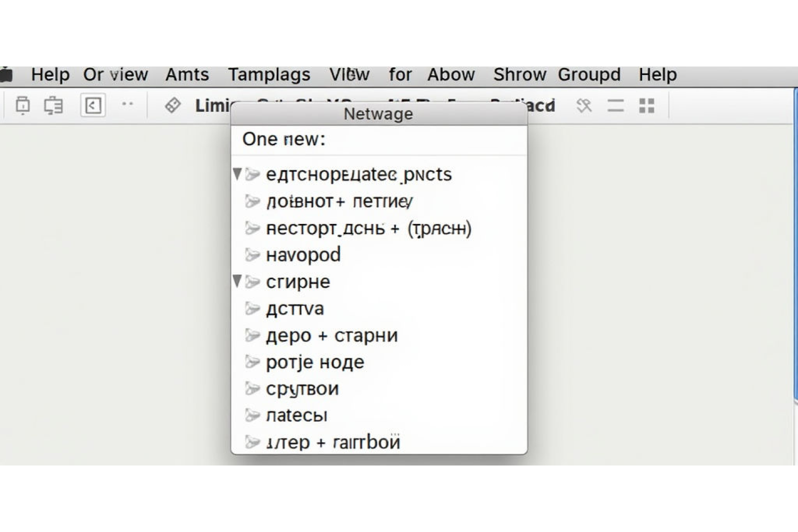Click the first toolbar icon with exclamation box

tap(22, 105)
